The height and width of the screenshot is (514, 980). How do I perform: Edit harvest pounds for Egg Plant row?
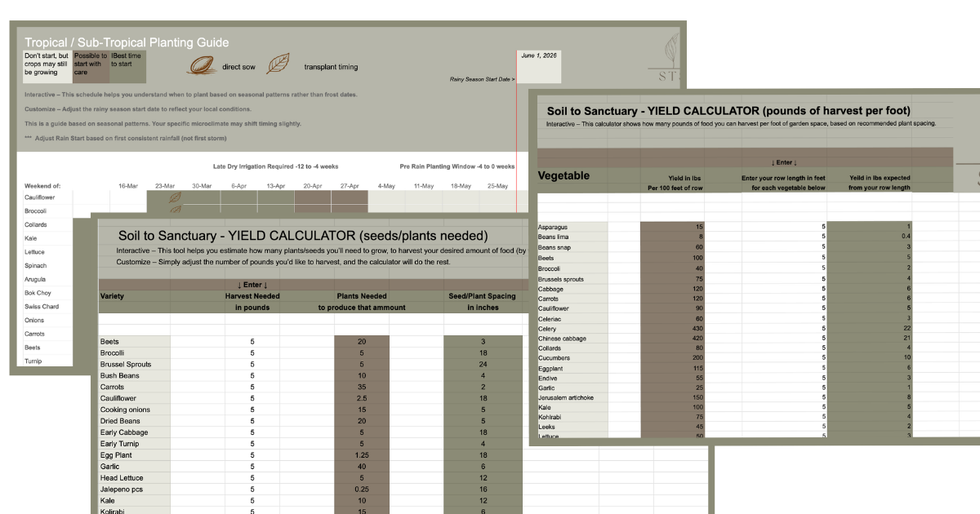click(x=252, y=455)
